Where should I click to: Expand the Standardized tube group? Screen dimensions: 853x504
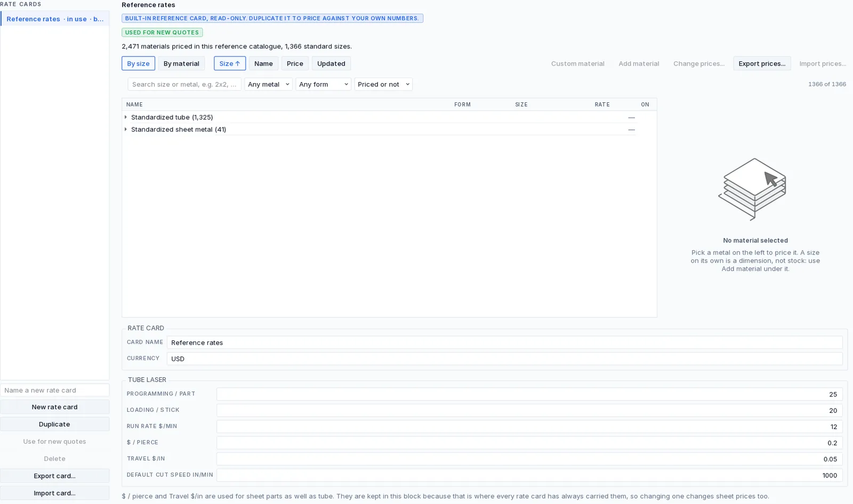point(126,117)
